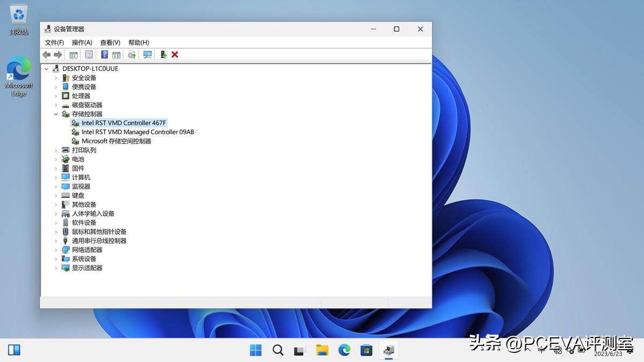Toggle the show/hide action pane toolbar icon

(x=116, y=55)
